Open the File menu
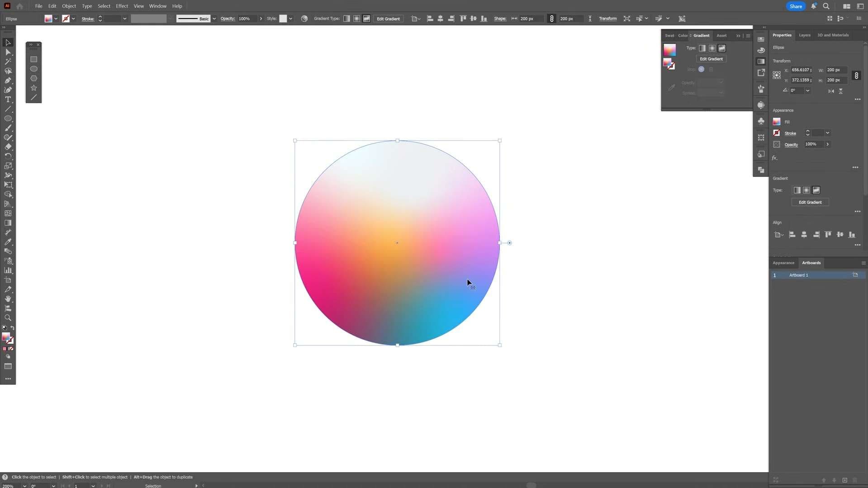The height and width of the screenshot is (488, 868). click(x=38, y=6)
